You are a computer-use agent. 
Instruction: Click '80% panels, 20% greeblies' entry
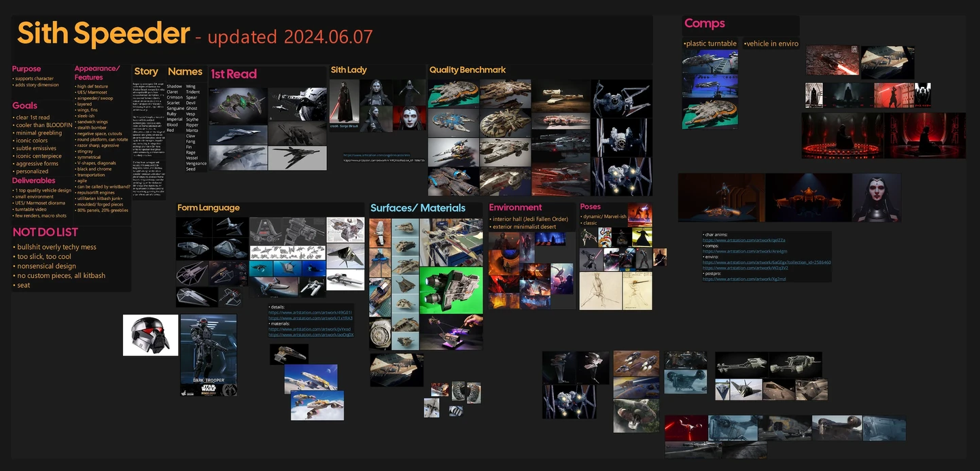click(x=102, y=210)
